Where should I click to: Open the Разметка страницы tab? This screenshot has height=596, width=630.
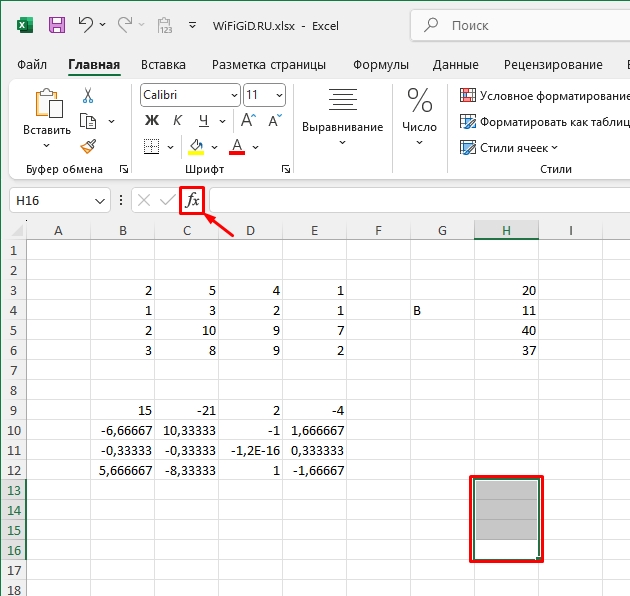coord(269,65)
